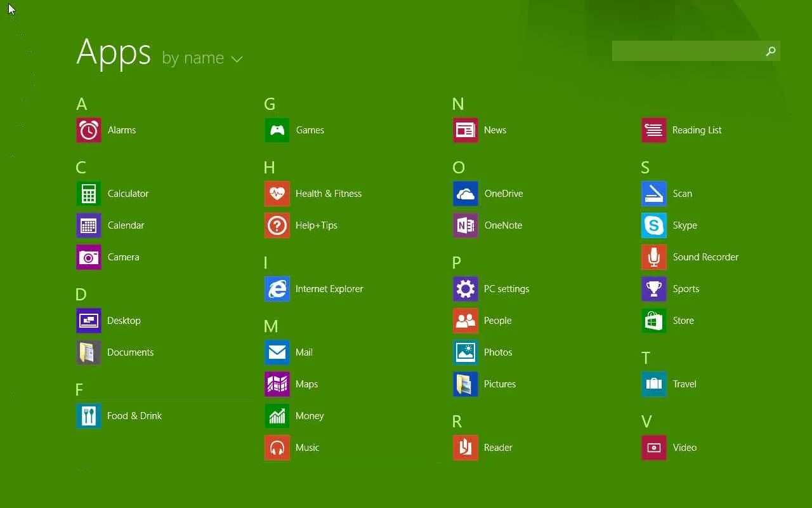
Task: Open the Reading List icon
Action: (654, 130)
